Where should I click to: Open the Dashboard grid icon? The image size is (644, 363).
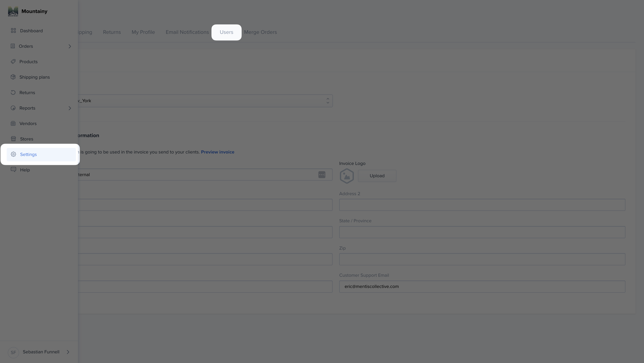[13, 30]
